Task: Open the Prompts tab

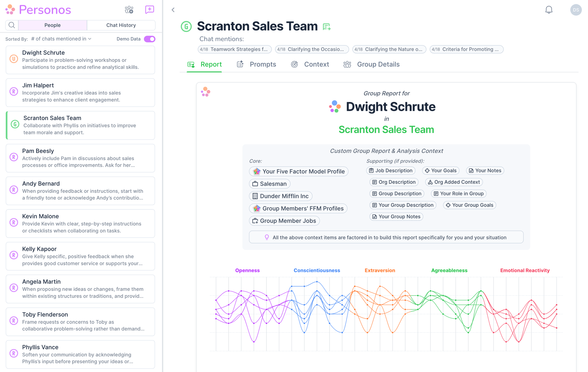Action: click(x=262, y=64)
